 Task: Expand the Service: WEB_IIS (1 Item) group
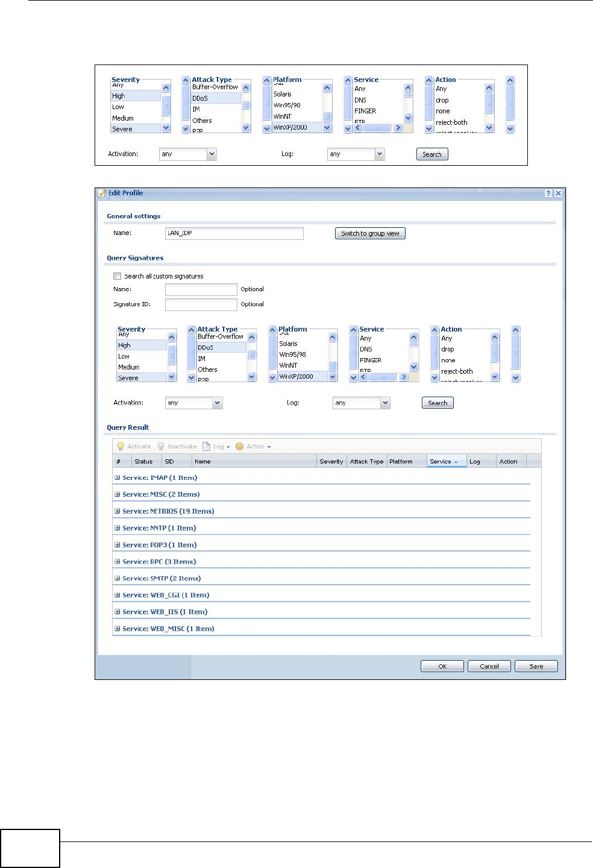[x=118, y=612]
